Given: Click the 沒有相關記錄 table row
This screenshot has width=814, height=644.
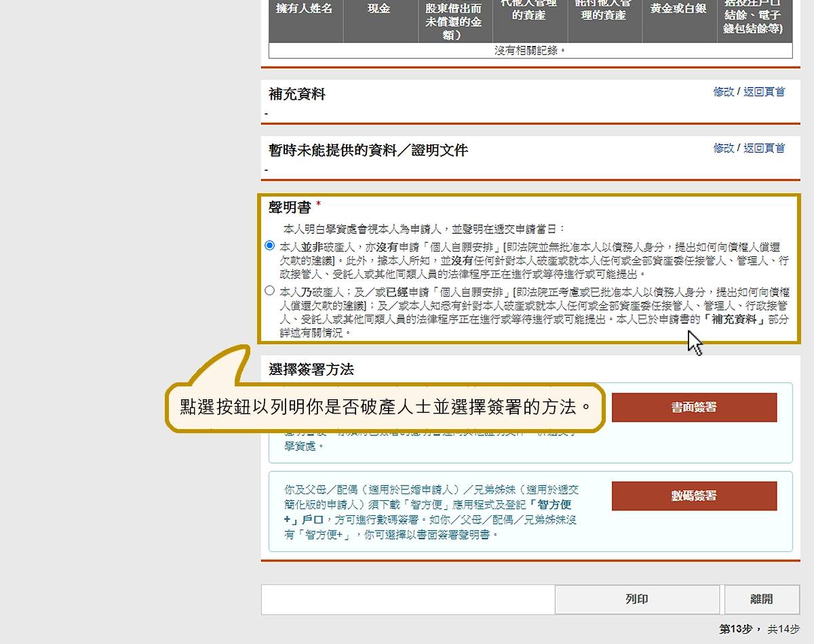Looking at the screenshot, I should [530, 50].
